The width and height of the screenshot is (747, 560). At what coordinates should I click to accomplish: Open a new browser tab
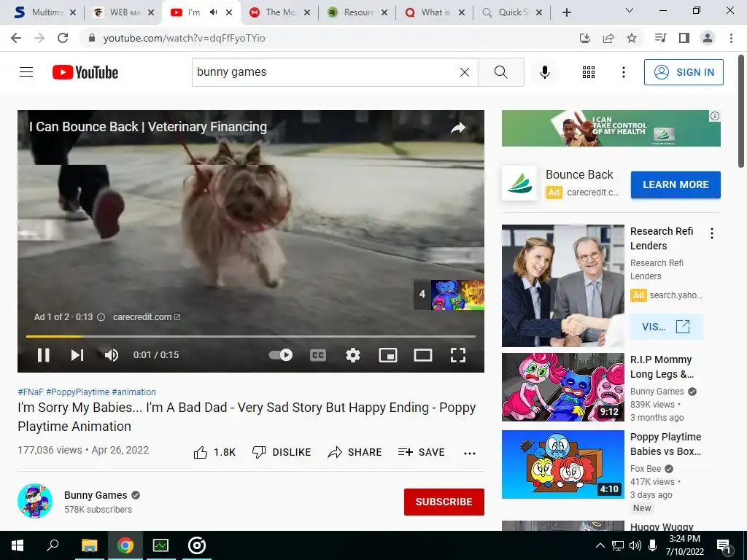566,12
